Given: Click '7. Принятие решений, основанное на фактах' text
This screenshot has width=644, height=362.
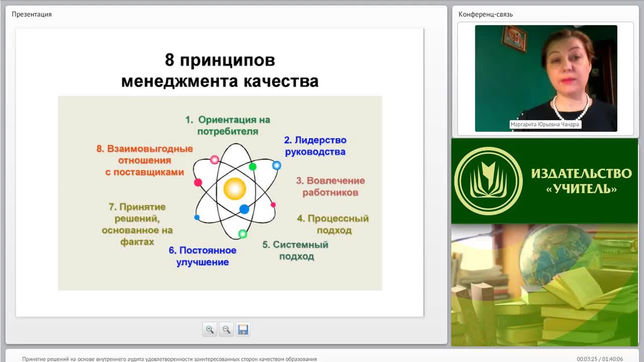Looking at the screenshot, I should tap(137, 224).
